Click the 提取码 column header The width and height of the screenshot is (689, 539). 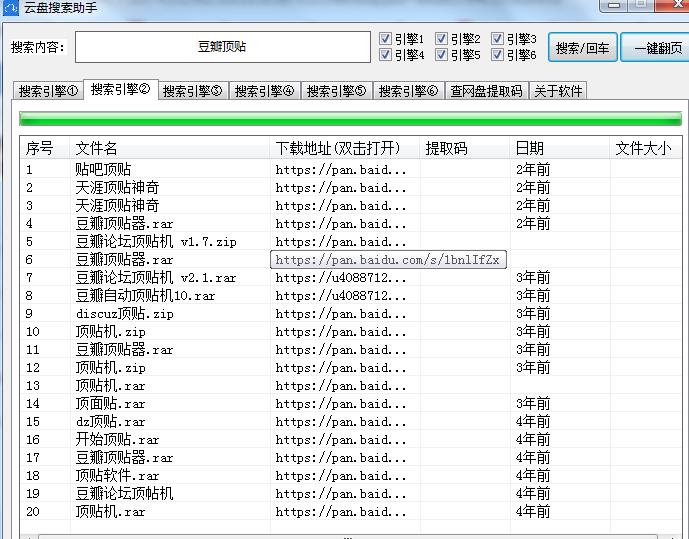click(x=465, y=148)
